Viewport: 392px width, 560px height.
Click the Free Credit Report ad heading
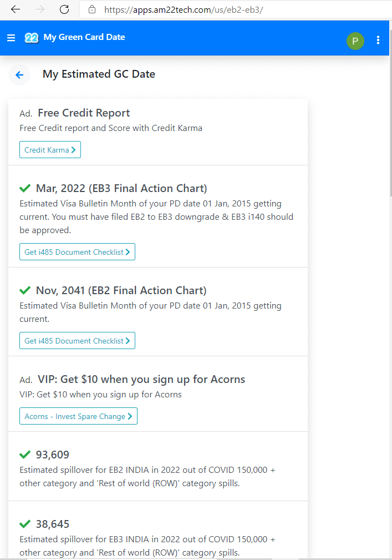84,113
